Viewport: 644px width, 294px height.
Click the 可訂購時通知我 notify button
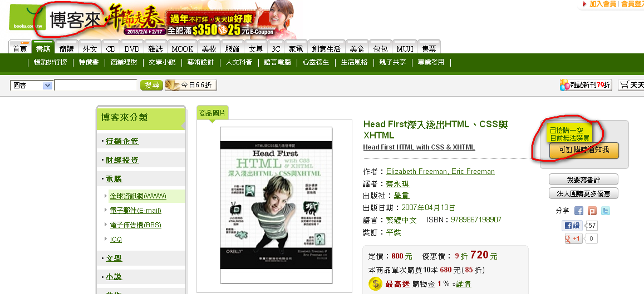[x=583, y=150]
